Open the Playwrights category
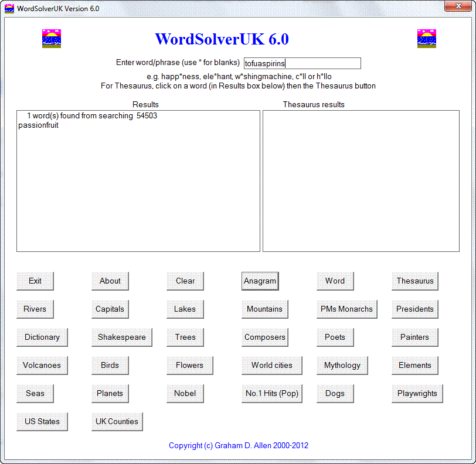This screenshot has height=464, width=476. click(x=417, y=393)
